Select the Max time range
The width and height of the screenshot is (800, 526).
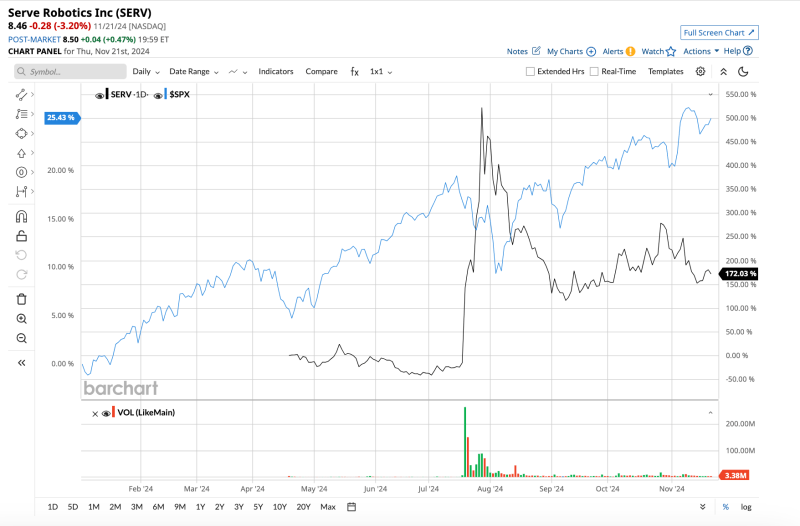coord(328,507)
